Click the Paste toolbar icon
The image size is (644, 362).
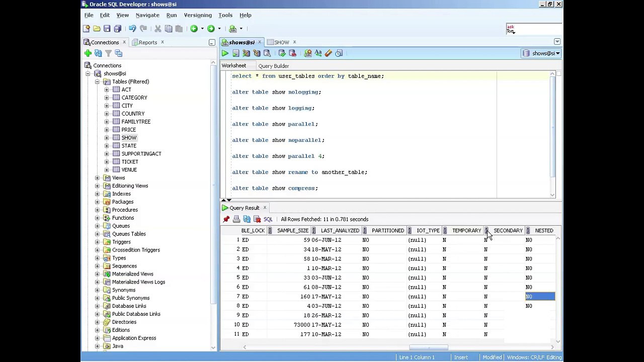pos(179,29)
